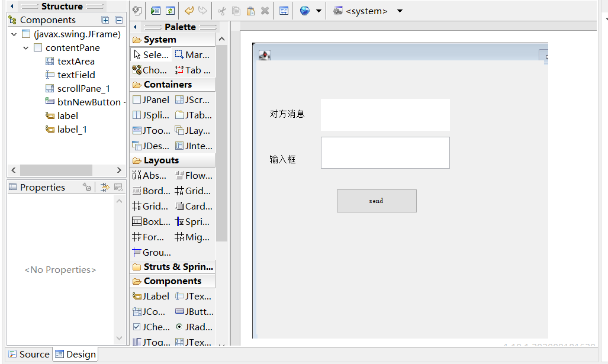Switch to the Design tab
This screenshot has height=364, width=608.
tap(75, 355)
